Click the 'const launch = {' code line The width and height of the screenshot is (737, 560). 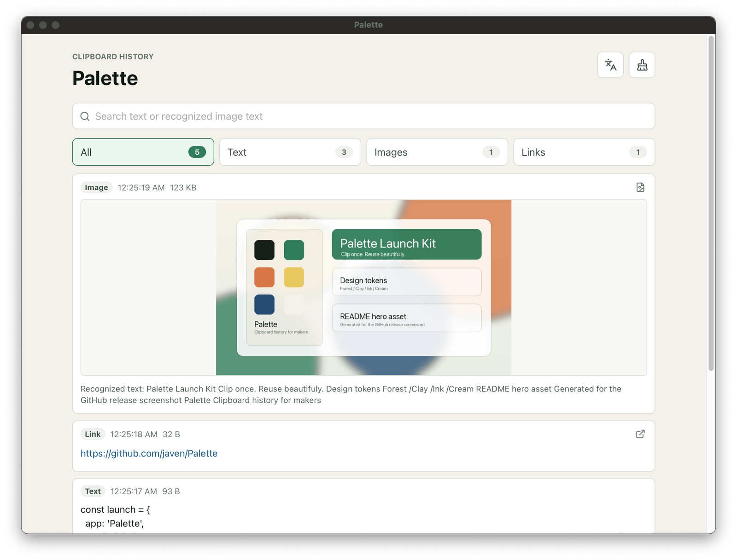[x=115, y=510]
